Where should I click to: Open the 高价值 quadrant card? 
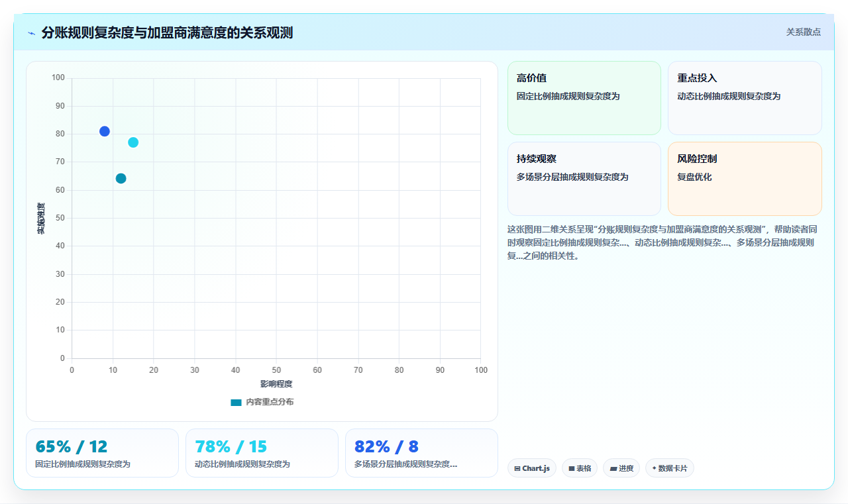click(x=584, y=98)
